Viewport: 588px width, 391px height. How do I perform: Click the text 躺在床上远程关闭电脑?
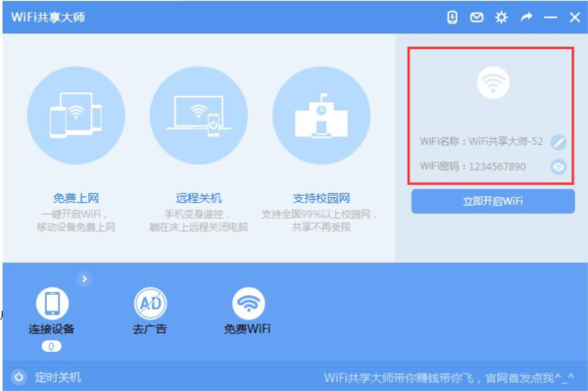coord(199,227)
